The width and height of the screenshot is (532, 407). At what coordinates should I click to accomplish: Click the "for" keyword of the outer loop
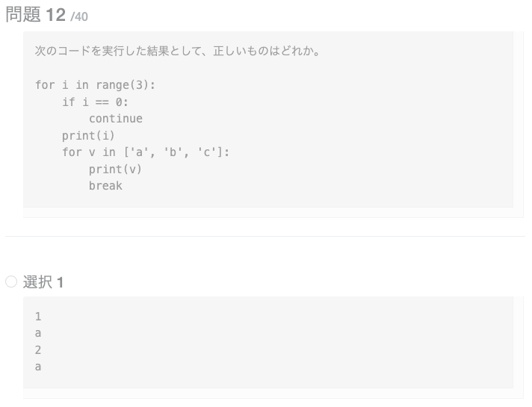[45, 85]
